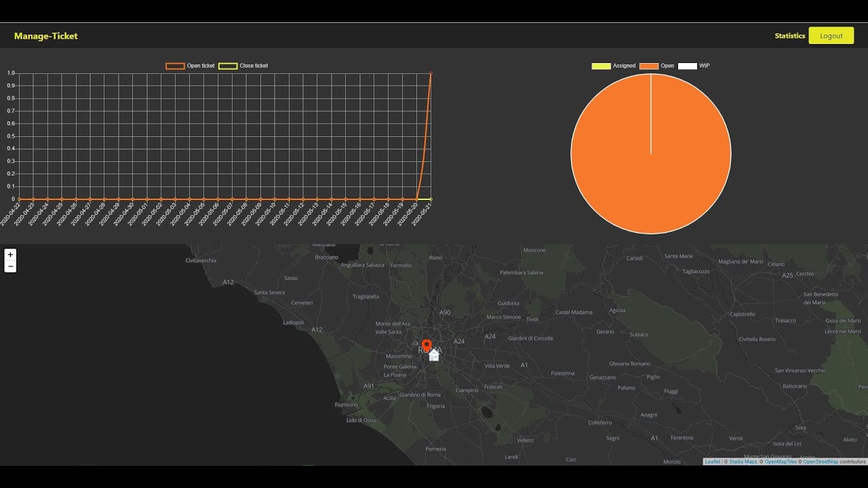Click the white house marker on map
Image resolution: width=868 pixels, height=488 pixels.
[434, 355]
